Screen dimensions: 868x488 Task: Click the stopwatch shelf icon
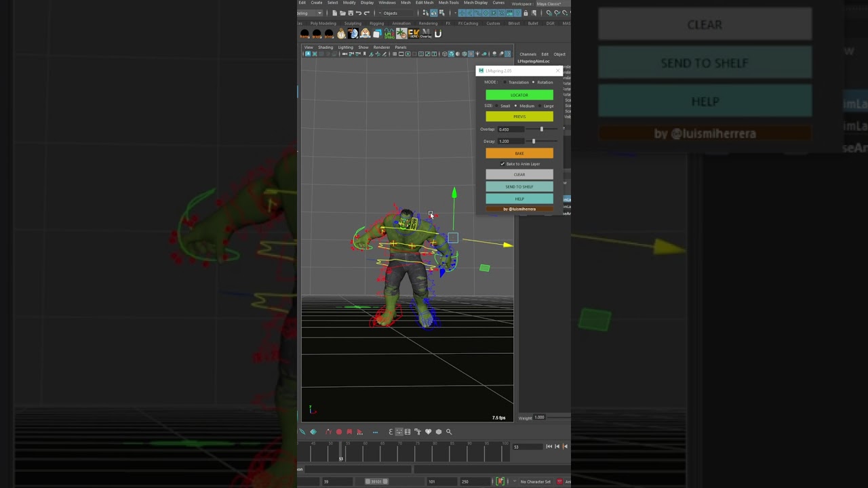[341, 33]
